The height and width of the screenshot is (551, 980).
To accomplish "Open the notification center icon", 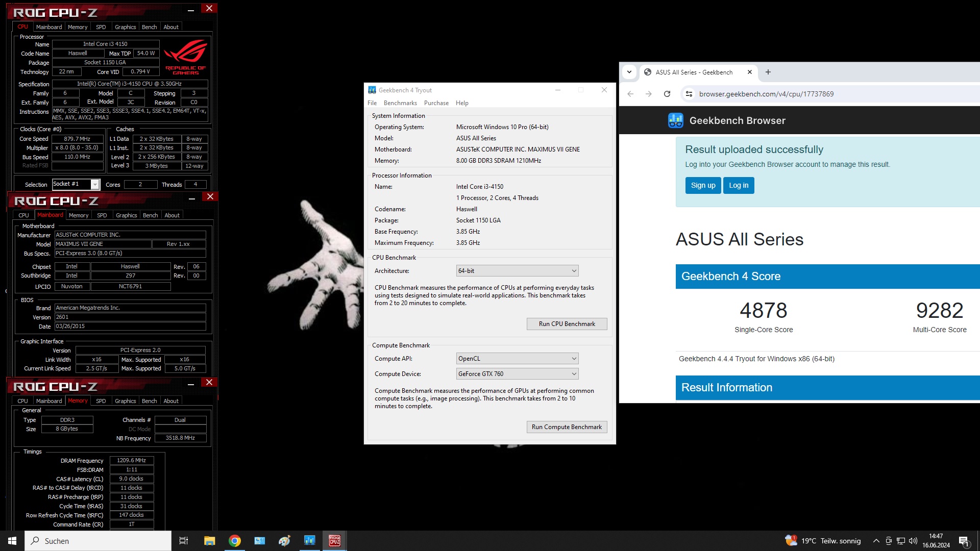I will [964, 541].
